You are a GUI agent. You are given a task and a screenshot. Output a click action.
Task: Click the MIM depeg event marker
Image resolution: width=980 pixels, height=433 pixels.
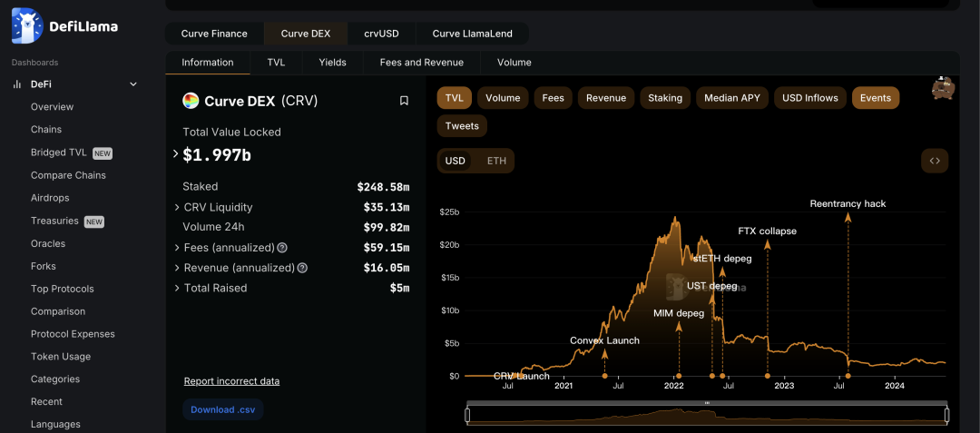coord(679,376)
